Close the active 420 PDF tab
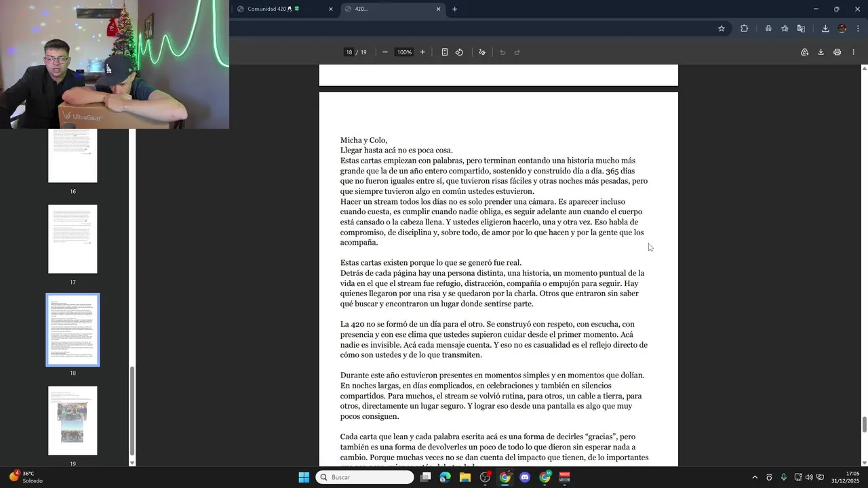Viewport: 868px width, 488px height. (438, 9)
